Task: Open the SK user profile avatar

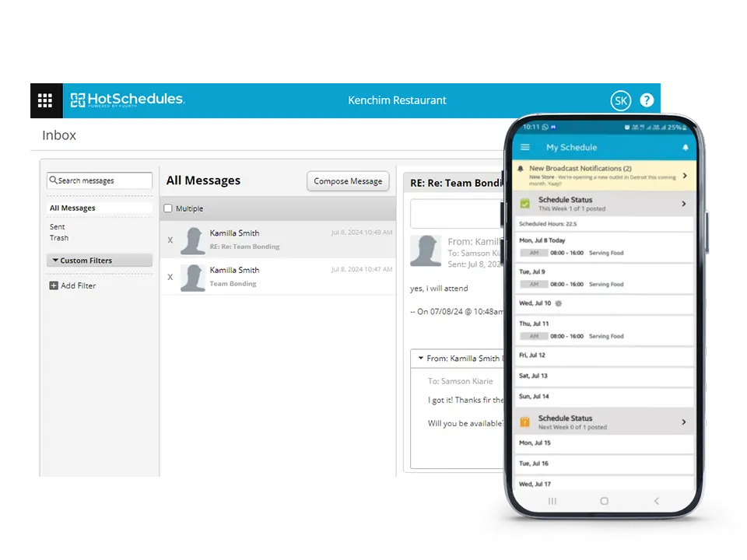Action: pyautogui.click(x=620, y=100)
